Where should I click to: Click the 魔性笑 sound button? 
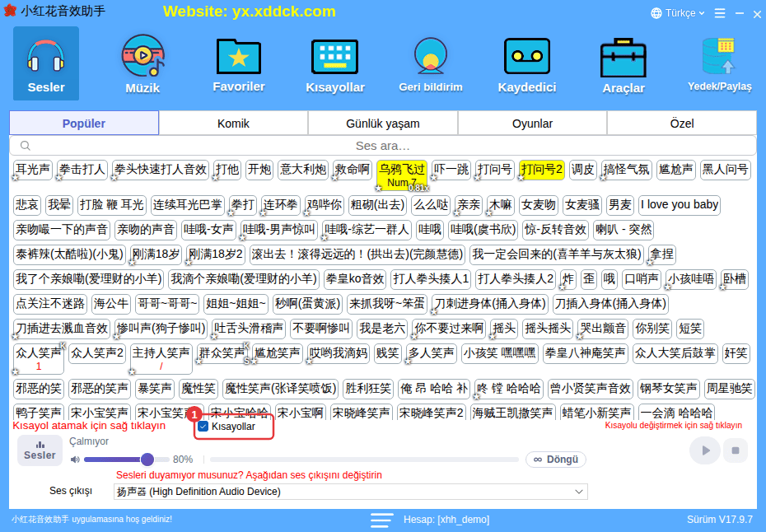199,389
